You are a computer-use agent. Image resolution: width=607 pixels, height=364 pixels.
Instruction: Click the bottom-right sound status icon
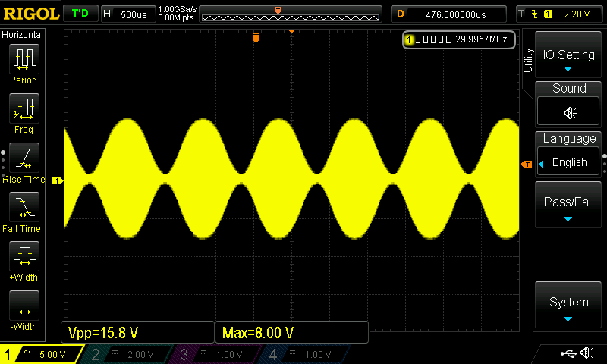[x=587, y=353]
